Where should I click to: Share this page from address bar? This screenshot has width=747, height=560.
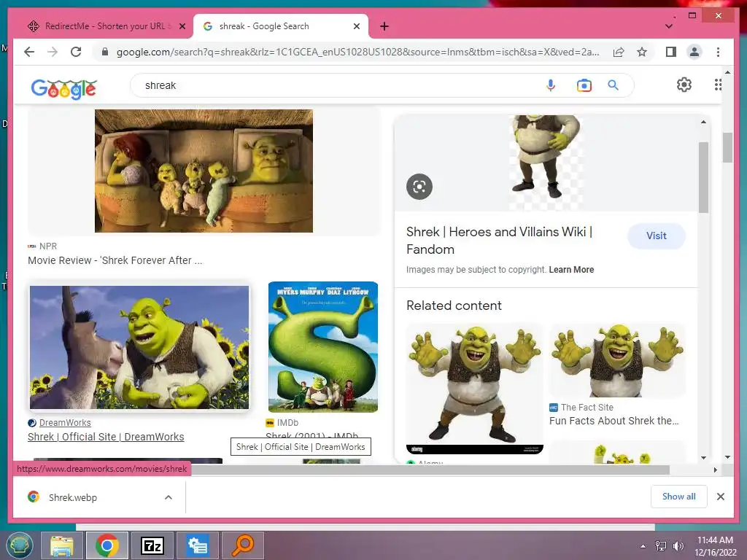click(x=619, y=52)
